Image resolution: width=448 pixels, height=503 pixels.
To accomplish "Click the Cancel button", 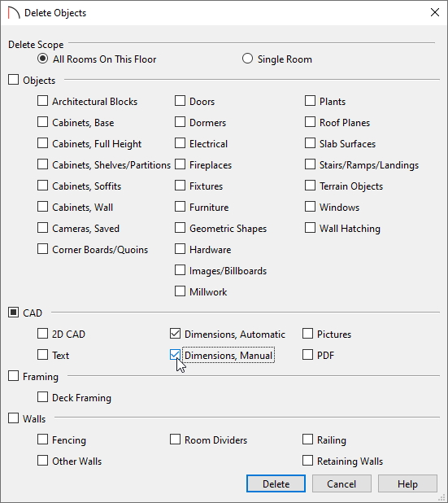I will click(x=341, y=483).
